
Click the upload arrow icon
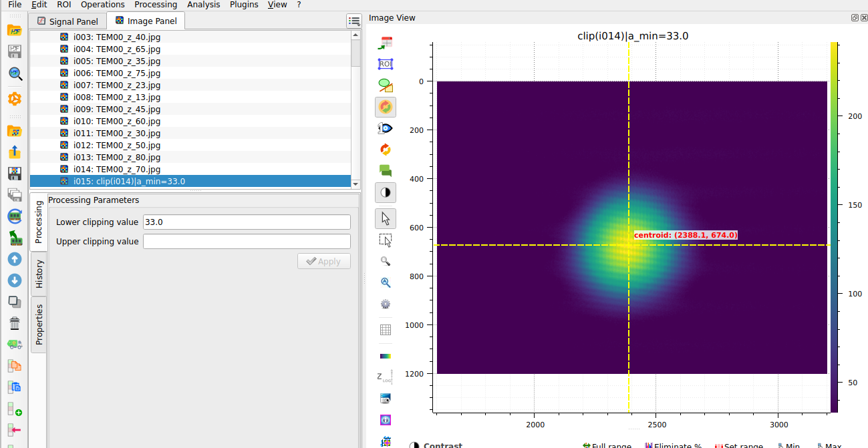(15, 152)
